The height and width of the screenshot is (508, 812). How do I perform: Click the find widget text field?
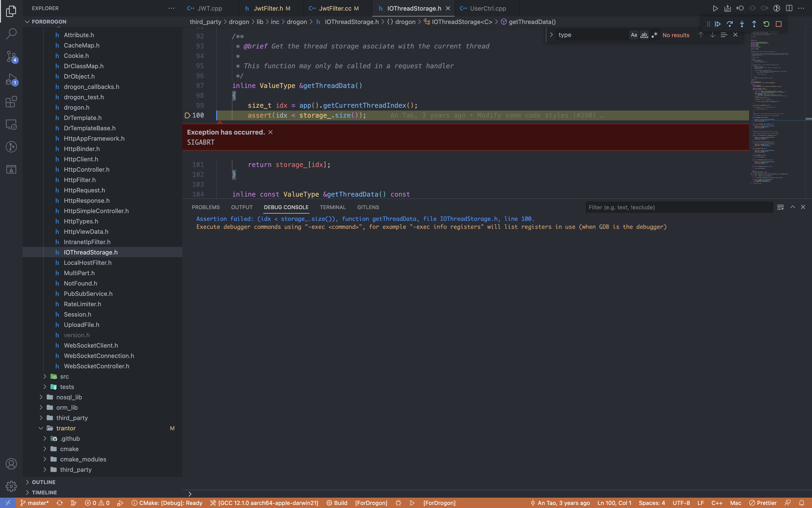(x=592, y=35)
